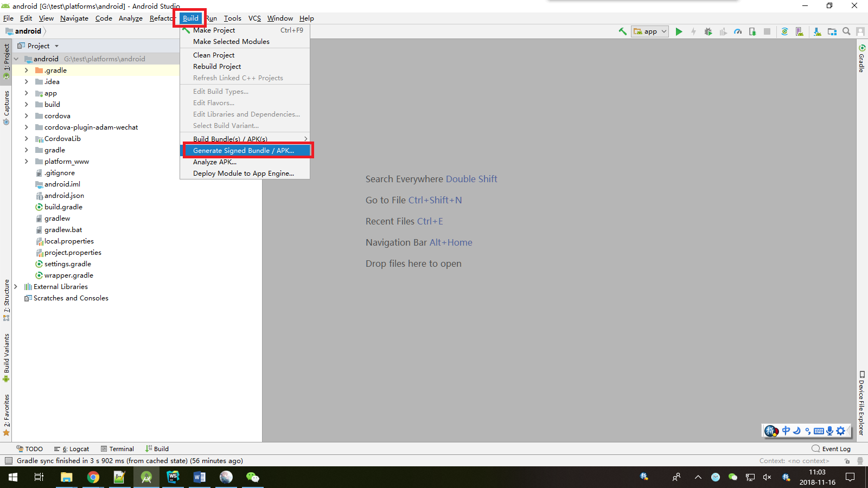Screen dimensions: 868x488
Task: Open the Terminal tool window
Action: (117, 449)
